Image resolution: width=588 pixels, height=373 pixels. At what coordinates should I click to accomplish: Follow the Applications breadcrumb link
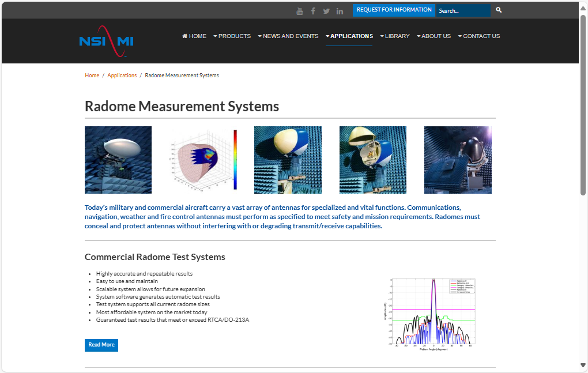pyautogui.click(x=122, y=76)
